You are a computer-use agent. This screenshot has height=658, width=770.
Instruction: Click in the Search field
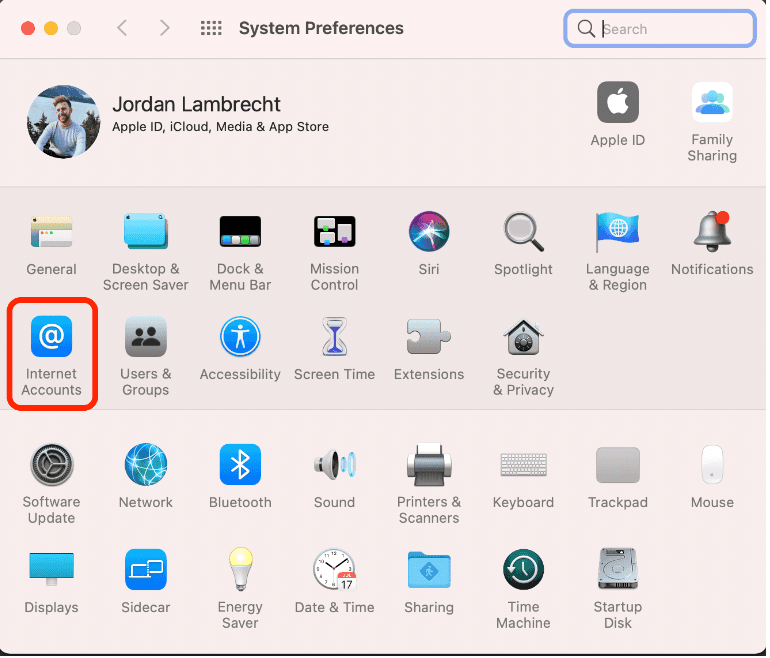pyautogui.click(x=660, y=28)
